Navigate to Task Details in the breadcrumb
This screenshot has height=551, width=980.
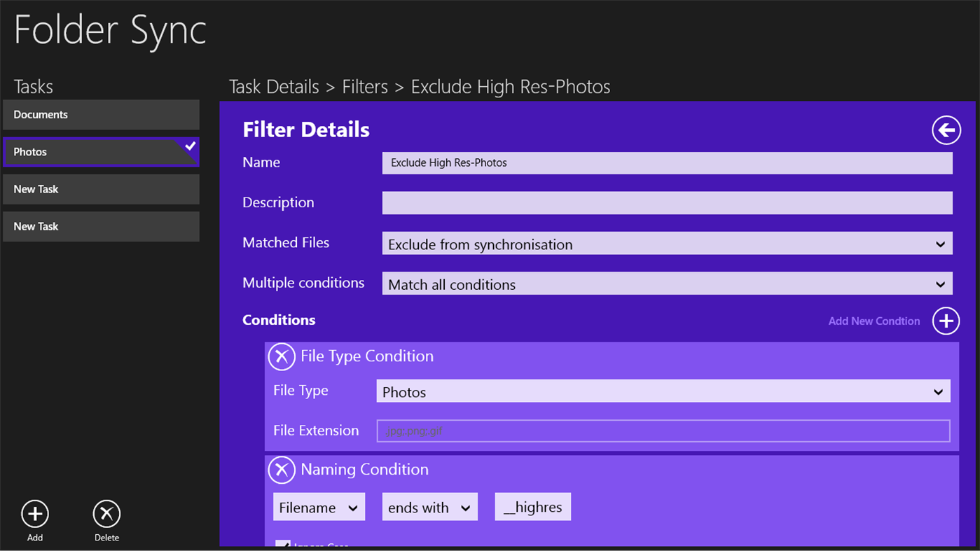pos(273,86)
